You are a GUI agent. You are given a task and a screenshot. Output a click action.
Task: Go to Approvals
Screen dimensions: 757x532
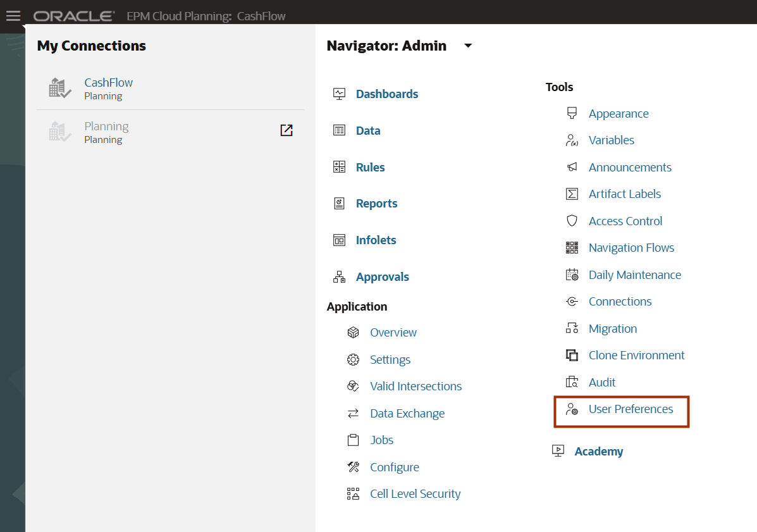click(383, 277)
